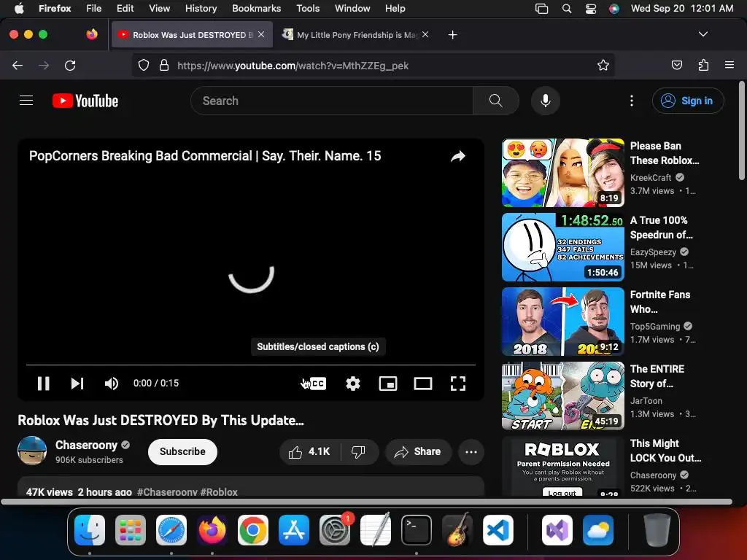
Task: Open macOS Control Center
Action: pyautogui.click(x=591, y=8)
